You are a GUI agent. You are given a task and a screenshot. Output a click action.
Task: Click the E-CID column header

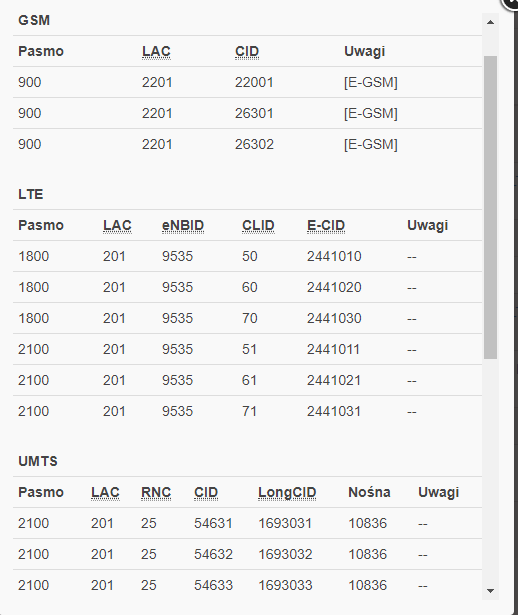[x=326, y=226]
